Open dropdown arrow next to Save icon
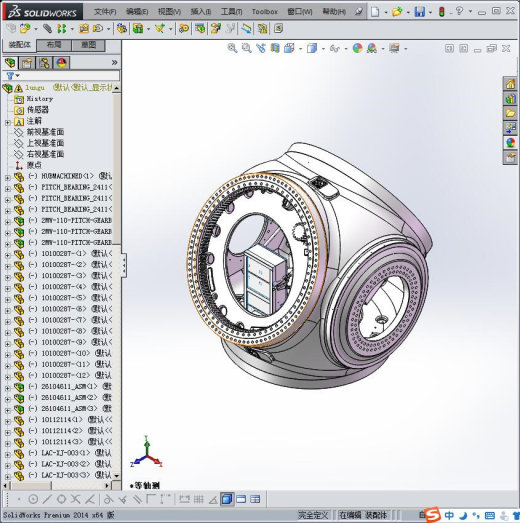This screenshot has width=520, height=523. pos(430,12)
